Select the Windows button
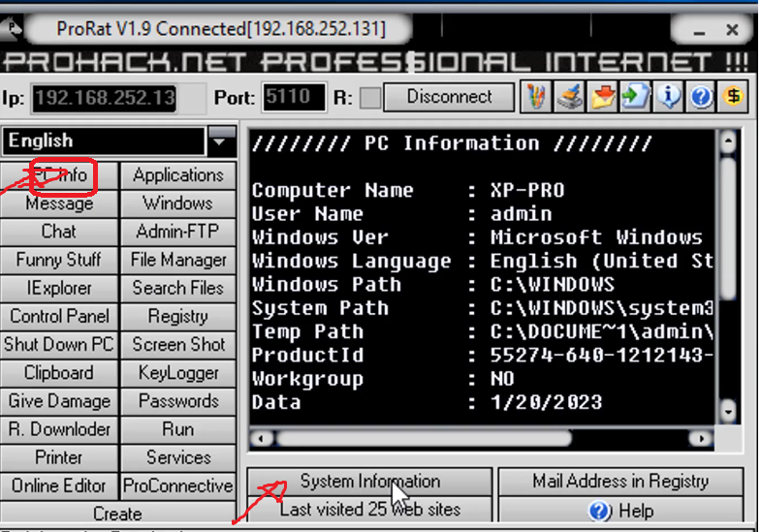761x532 pixels. pyautogui.click(x=178, y=203)
